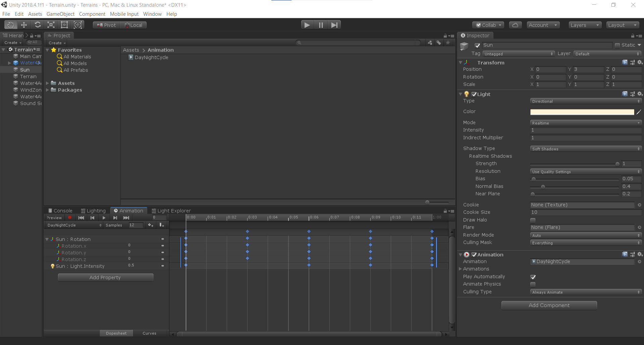The image size is (644, 345).
Task: Enable the Draw Halo checkbox
Action: point(533,220)
